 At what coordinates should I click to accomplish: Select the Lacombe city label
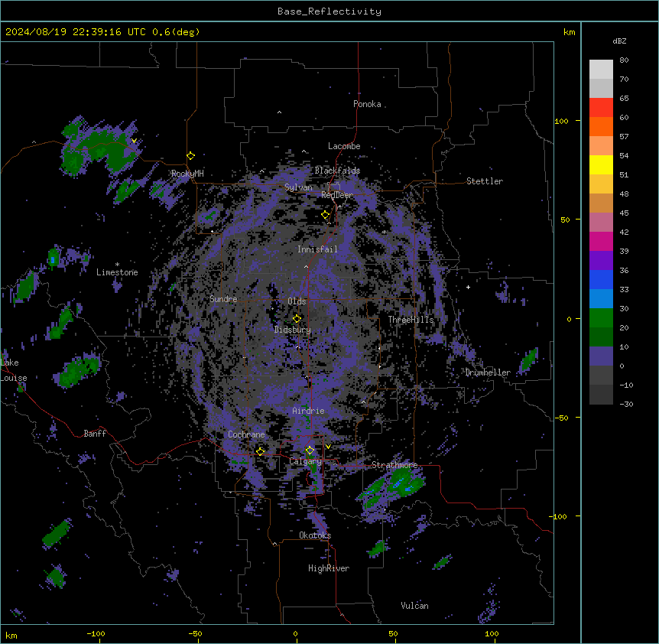(x=344, y=146)
